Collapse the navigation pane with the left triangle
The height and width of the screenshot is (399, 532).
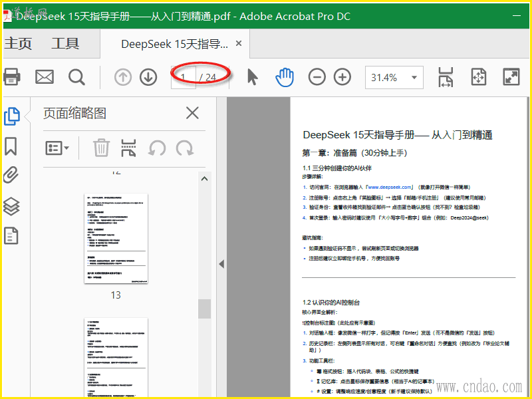(x=221, y=264)
